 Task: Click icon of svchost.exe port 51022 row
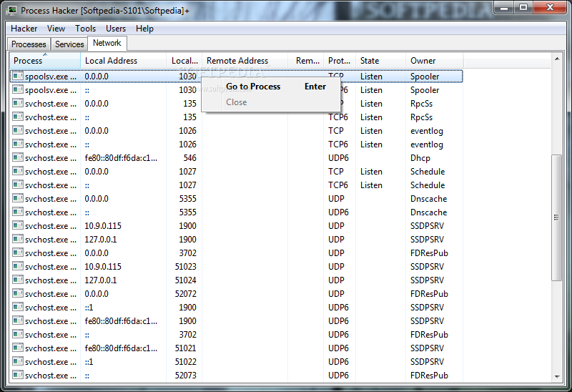pyautogui.click(x=17, y=361)
